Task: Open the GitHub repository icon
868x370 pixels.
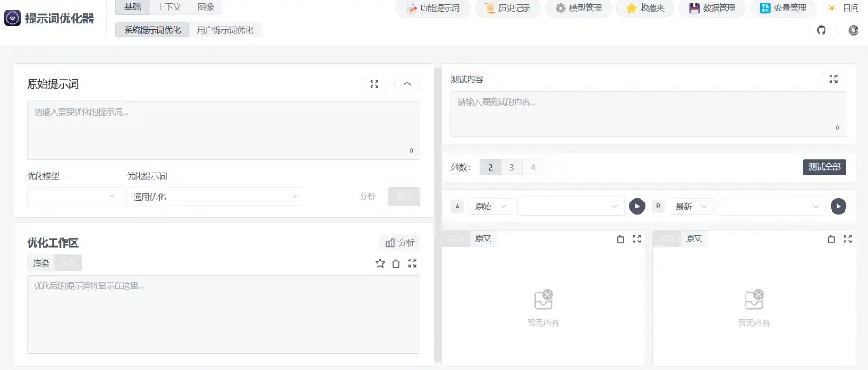Action: point(821,30)
